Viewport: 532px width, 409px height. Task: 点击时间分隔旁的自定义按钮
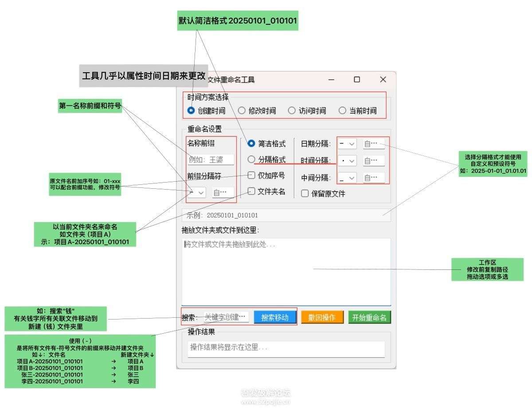(x=374, y=160)
